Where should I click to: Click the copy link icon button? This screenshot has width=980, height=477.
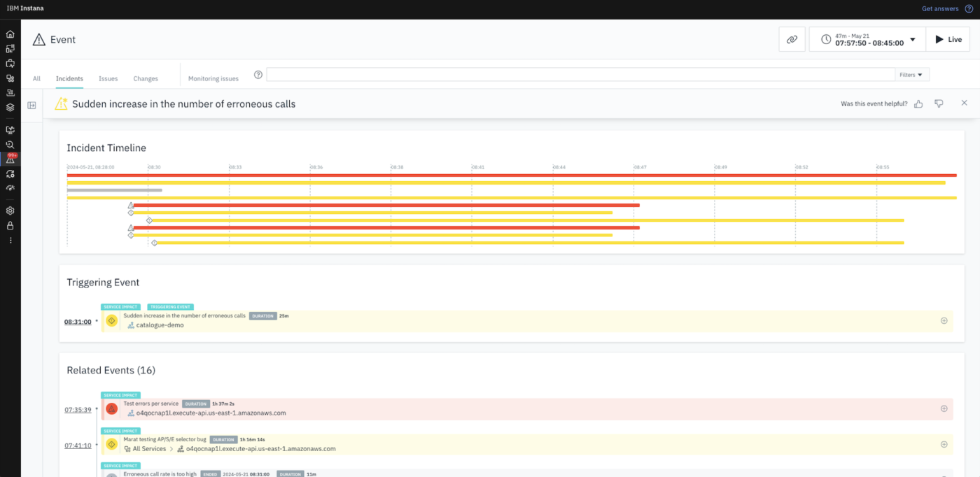[792, 40]
